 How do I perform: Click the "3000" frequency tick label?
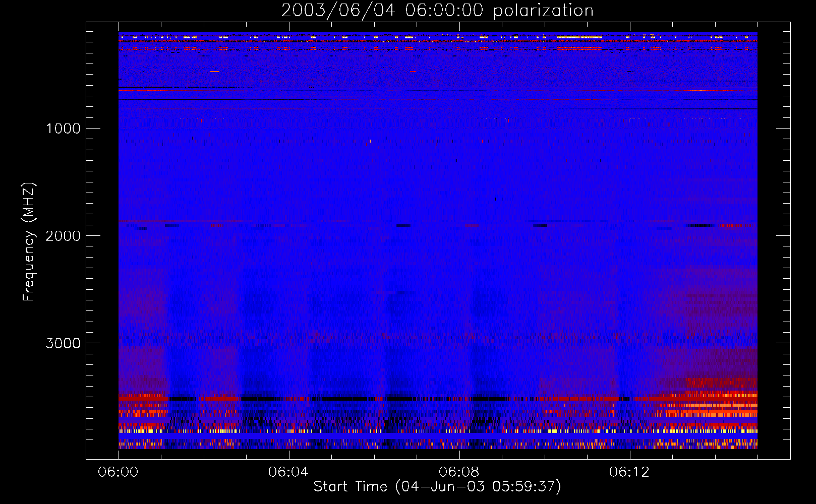63,343
